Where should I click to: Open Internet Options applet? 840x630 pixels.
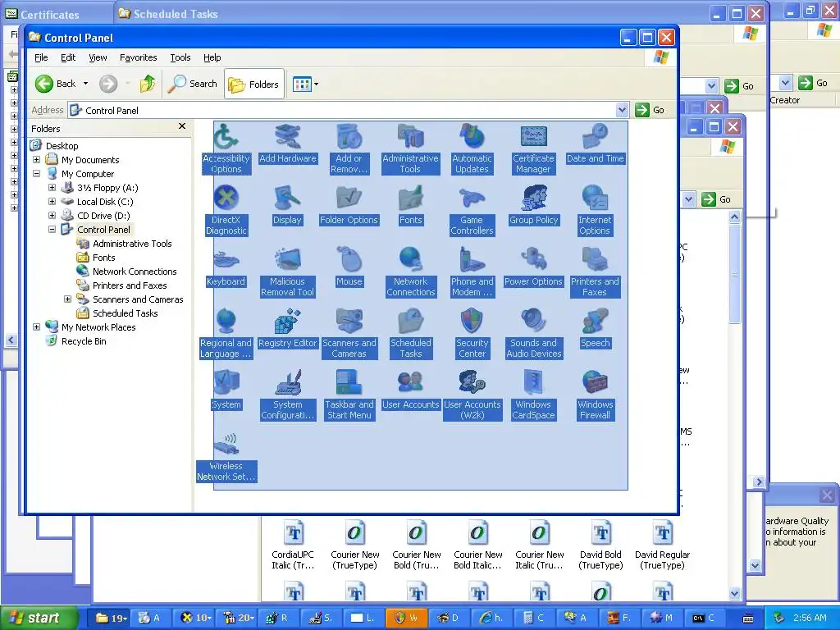(595, 211)
